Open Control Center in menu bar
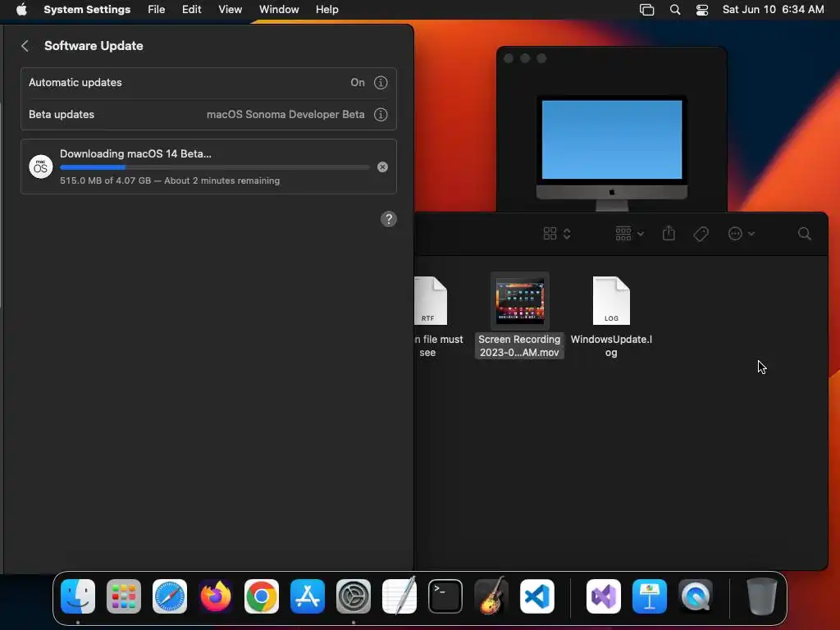This screenshot has height=630, width=840. click(x=702, y=10)
